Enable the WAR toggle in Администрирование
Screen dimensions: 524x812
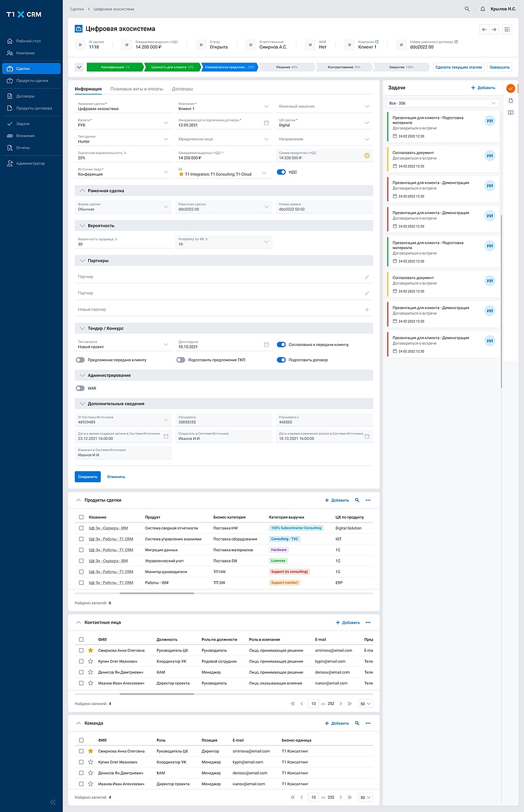pyautogui.click(x=80, y=388)
